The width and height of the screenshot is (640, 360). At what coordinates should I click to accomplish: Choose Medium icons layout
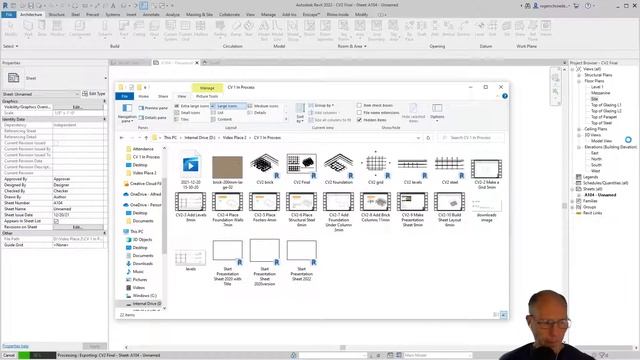pyautogui.click(x=263, y=106)
